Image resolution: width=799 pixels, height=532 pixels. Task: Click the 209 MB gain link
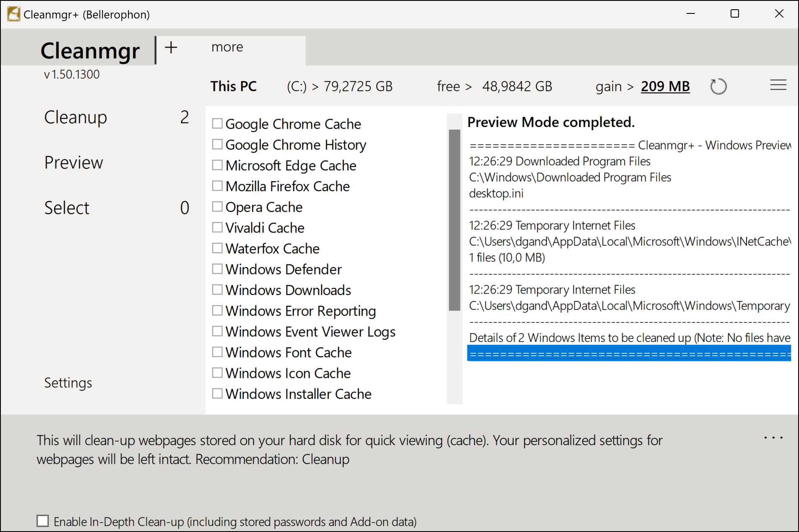(x=665, y=86)
